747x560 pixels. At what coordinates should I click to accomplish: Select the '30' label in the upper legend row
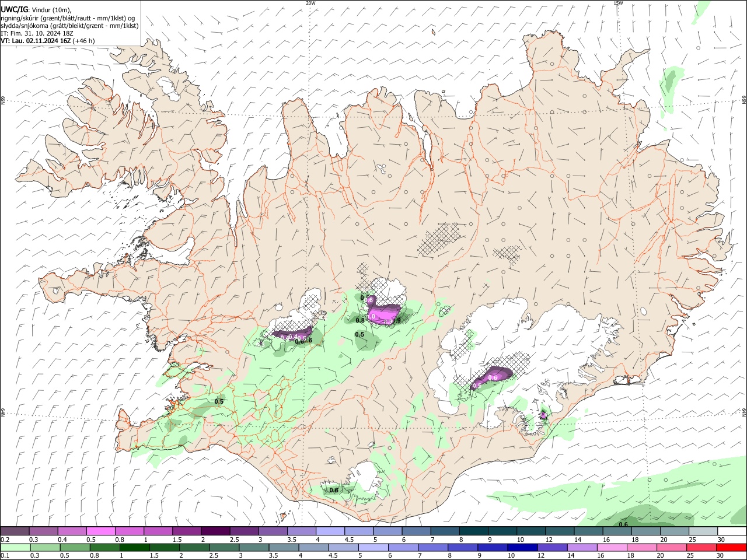point(721,540)
